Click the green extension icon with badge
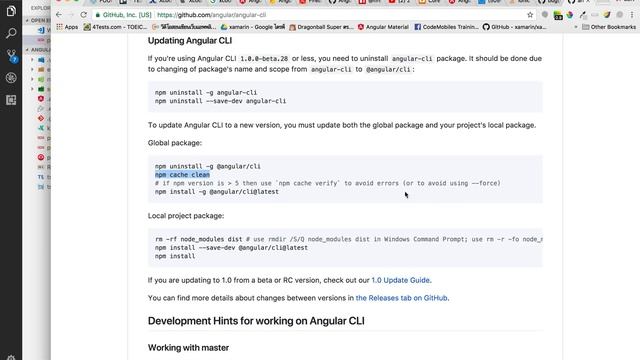This screenshot has width=640, height=360. pyautogui.click(x=558, y=16)
